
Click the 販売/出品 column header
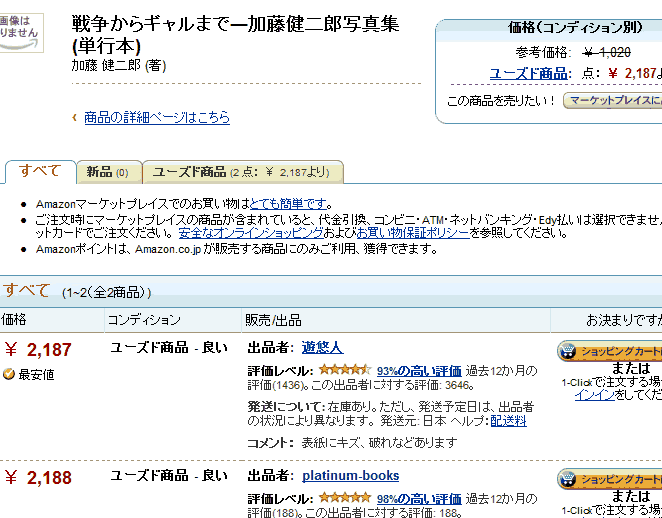point(273,320)
